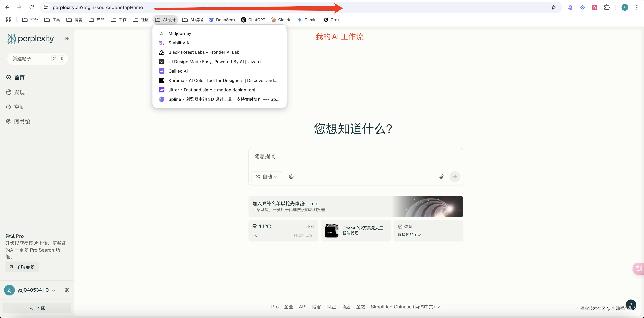Open 空间 (Spaces) from the sidebar
Screen dimensions: 644x318
[x=9, y=107]
